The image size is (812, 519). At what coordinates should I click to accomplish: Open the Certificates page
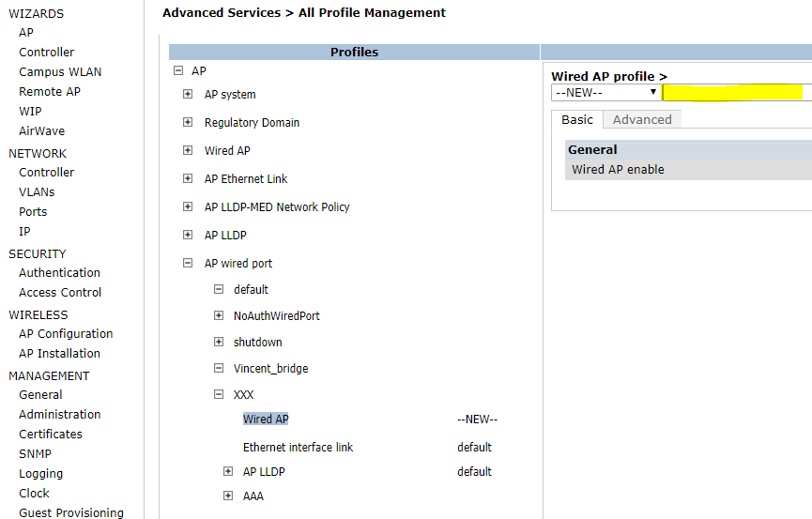(x=51, y=435)
